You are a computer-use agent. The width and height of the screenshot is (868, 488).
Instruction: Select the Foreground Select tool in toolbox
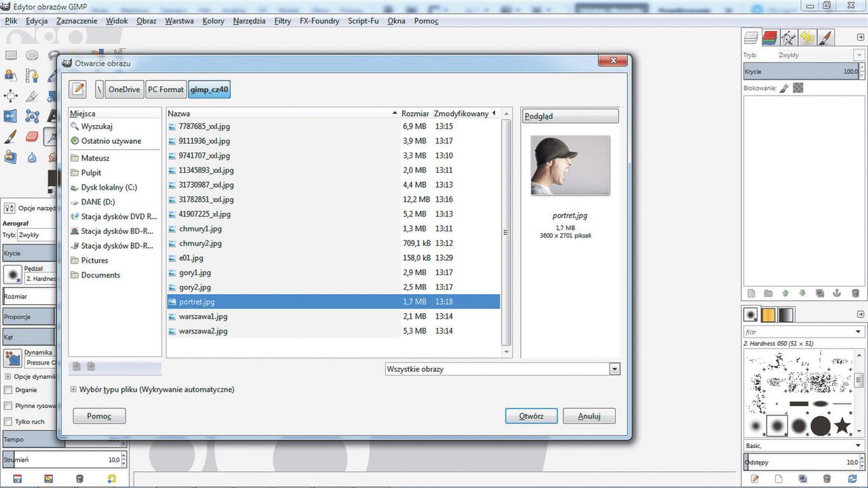point(11,76)
